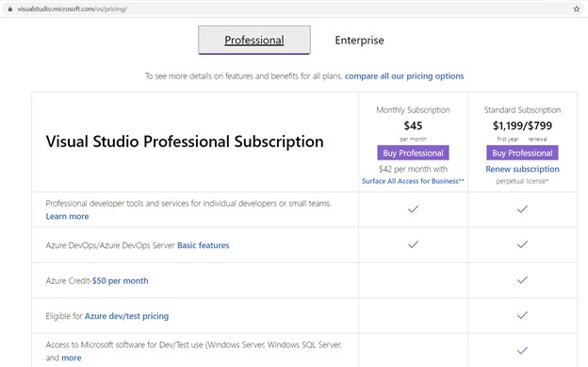This screenshot has height=367, width=588.
Task: Click Monthly checkmark in Azure DevOps row
Action: 413,244
